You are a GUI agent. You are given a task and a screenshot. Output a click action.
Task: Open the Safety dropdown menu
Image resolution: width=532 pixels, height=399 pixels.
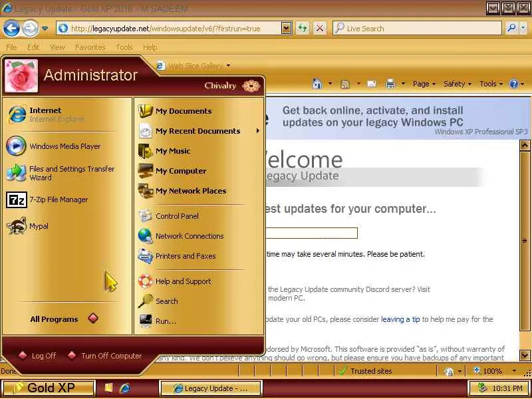pyautogui.click(x=458, y=84)
